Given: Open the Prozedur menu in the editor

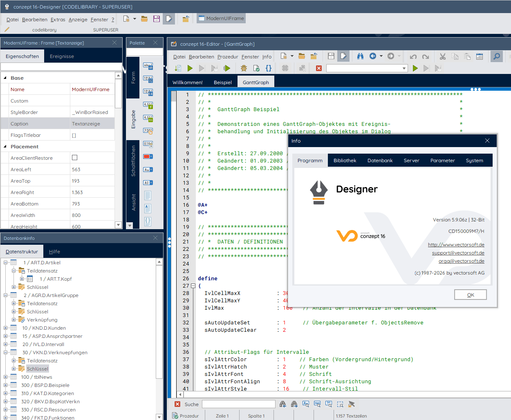Looking at the screenshot, I should pyautogui.click(x=227, y=57).
